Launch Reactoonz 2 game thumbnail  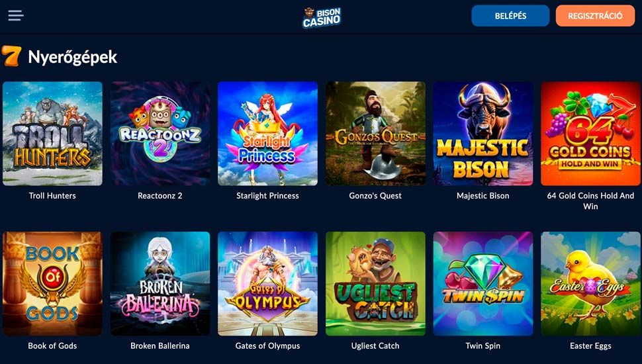pyautogui.click(x=160, y=134)
